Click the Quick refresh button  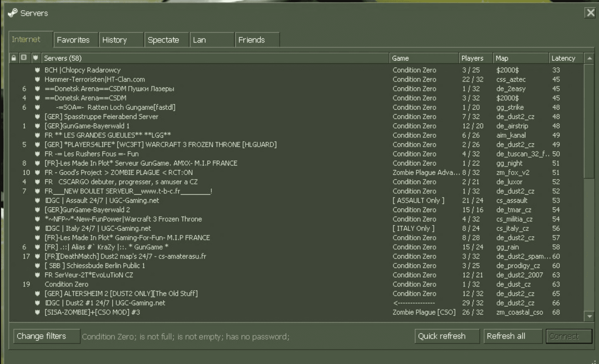[442, 336]
